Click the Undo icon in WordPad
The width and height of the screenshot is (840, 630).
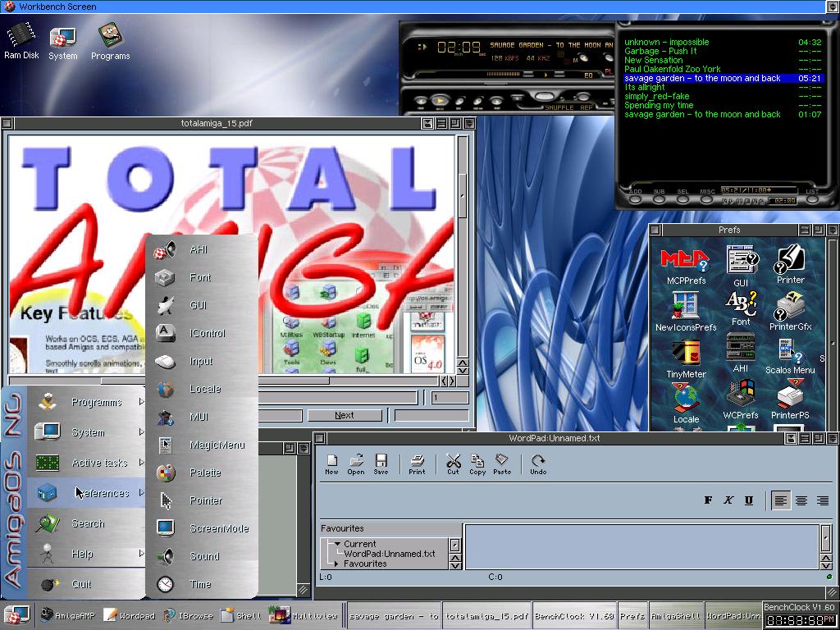(538, 464)
